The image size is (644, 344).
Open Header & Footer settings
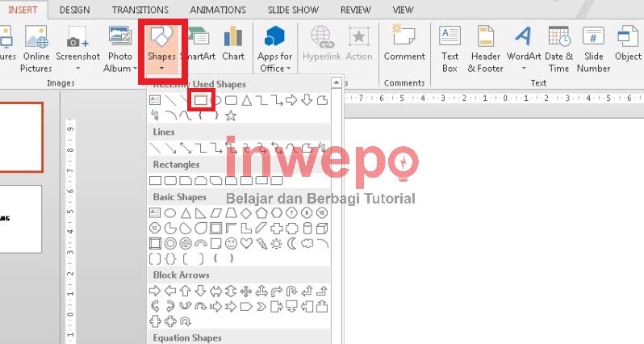[486, 48]
